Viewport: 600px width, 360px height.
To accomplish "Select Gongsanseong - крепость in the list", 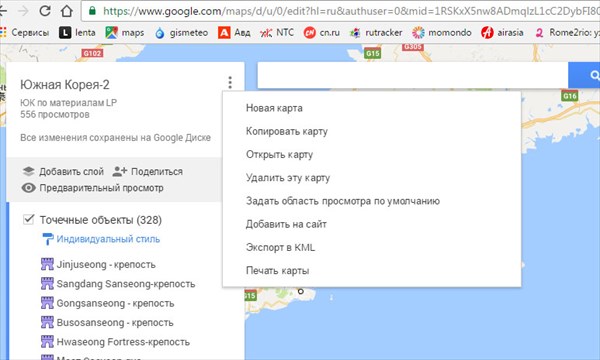I will point(108,303).
